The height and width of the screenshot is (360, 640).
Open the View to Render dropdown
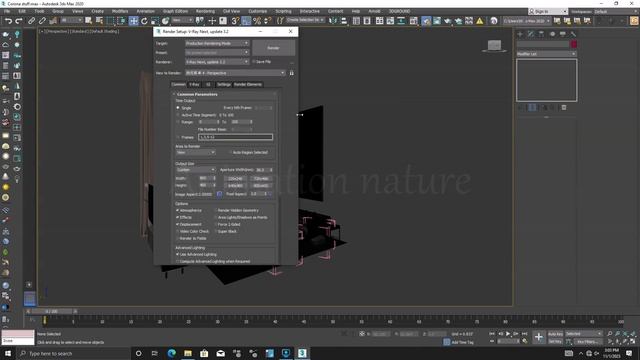coord(235,73)
